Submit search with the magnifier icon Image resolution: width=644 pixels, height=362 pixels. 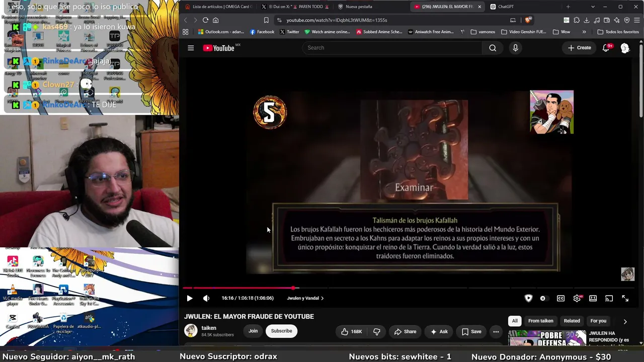point(493,48)
